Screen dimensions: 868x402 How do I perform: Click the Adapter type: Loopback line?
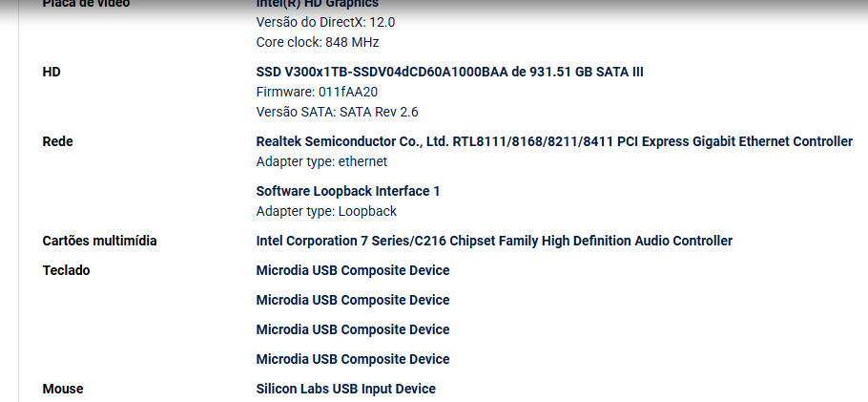tap(326, 211)
